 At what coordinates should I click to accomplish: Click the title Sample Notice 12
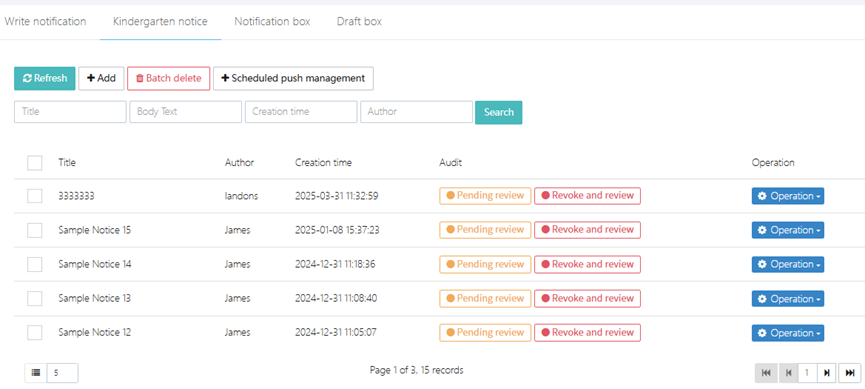[95, 333]
